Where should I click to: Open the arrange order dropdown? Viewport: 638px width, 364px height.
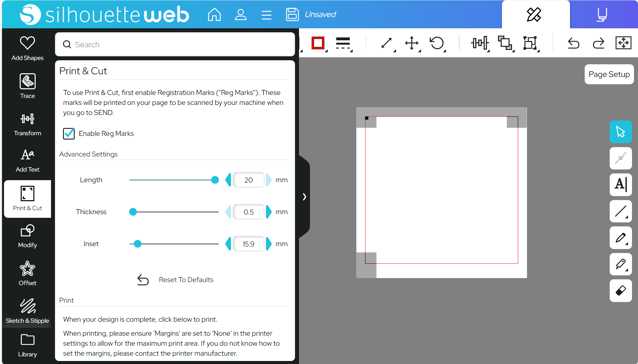506,43
